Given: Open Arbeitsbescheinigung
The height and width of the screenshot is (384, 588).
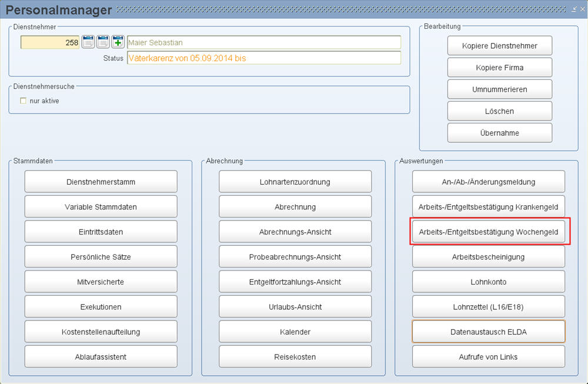Looking at the screenshot, I should [489, 257].
